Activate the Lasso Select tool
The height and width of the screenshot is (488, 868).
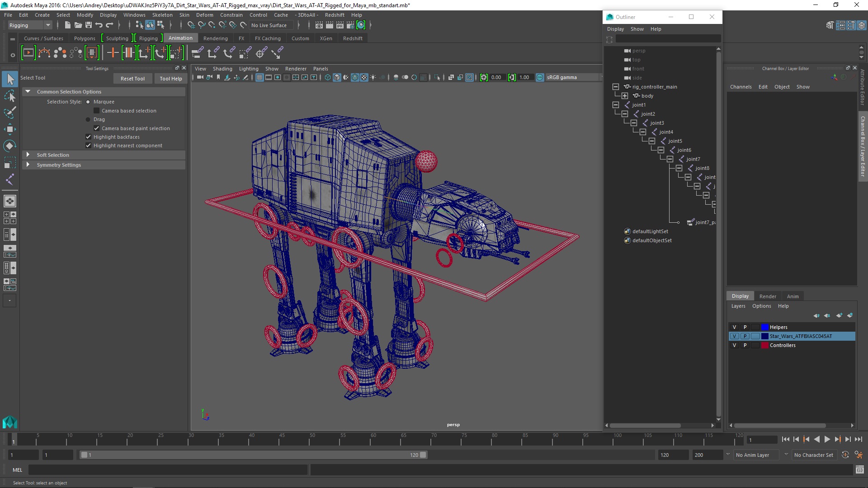[x=10, y=96]
